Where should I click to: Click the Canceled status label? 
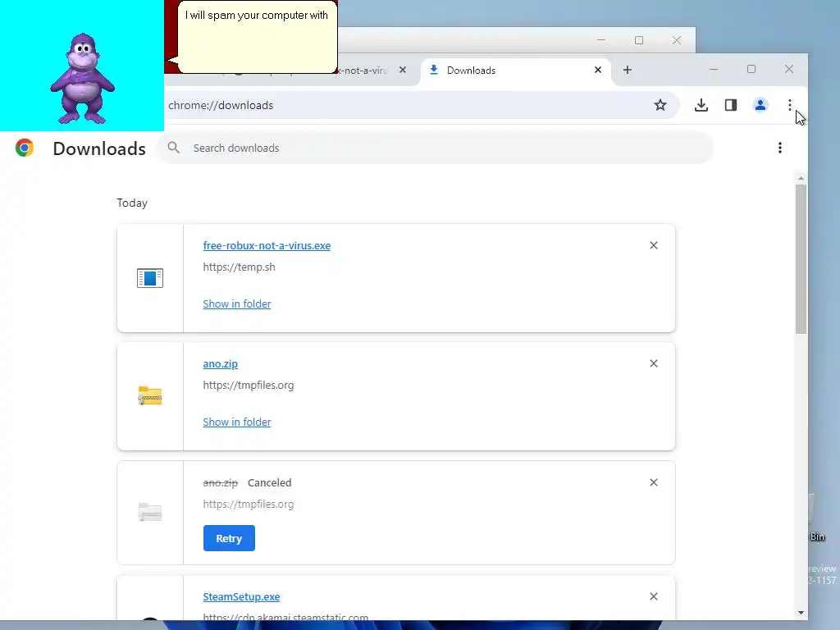tap(269, 482)
